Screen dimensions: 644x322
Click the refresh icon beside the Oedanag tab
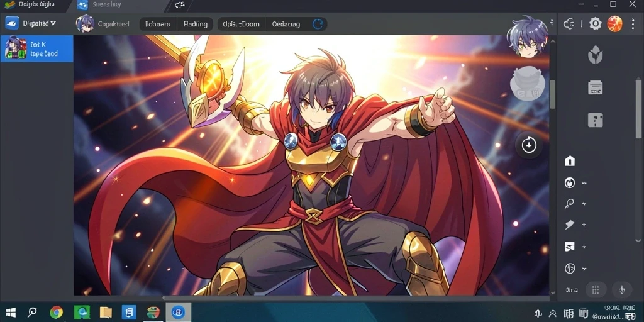coord(318,25)
